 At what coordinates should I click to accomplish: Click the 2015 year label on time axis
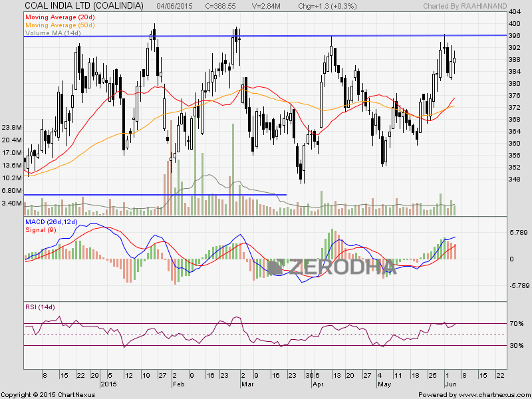pos(108,384)
